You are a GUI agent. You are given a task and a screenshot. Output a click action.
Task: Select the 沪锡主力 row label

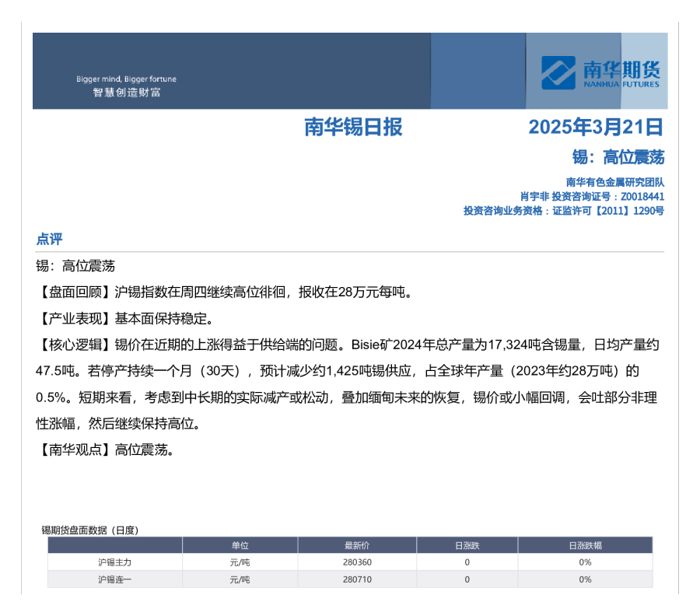tap(115, 562)
